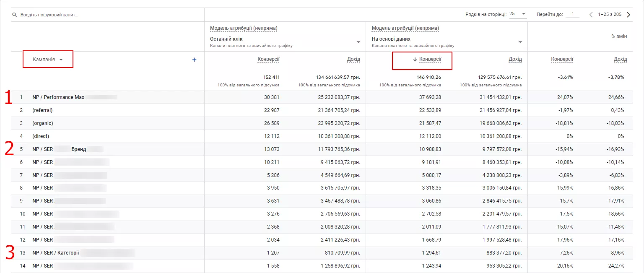Click the 24,66% revenue change cell

pos(615,97)
